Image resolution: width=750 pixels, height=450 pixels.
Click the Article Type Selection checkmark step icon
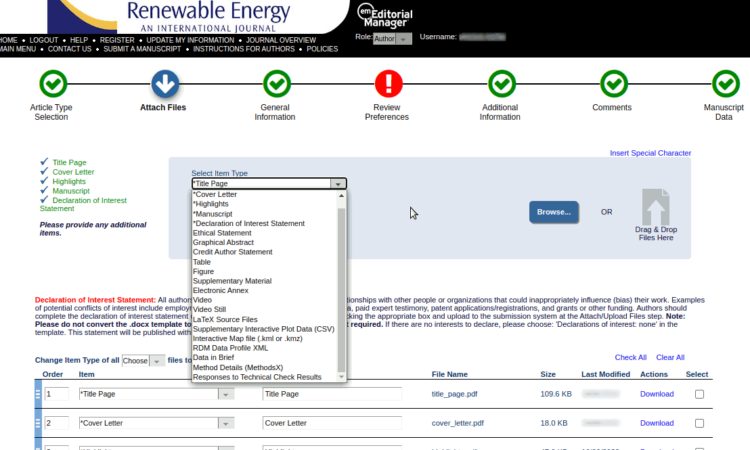pyautogui.click(x=52, y=84)
